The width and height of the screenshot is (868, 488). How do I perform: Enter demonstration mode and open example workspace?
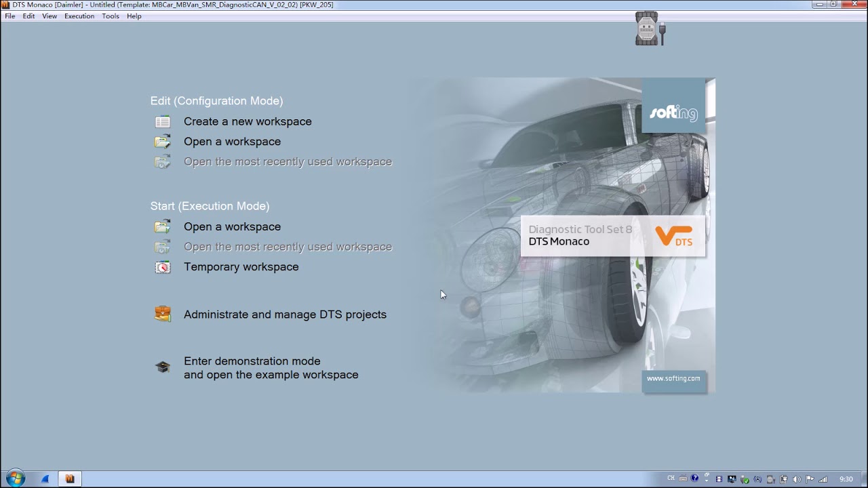(271, 368)
